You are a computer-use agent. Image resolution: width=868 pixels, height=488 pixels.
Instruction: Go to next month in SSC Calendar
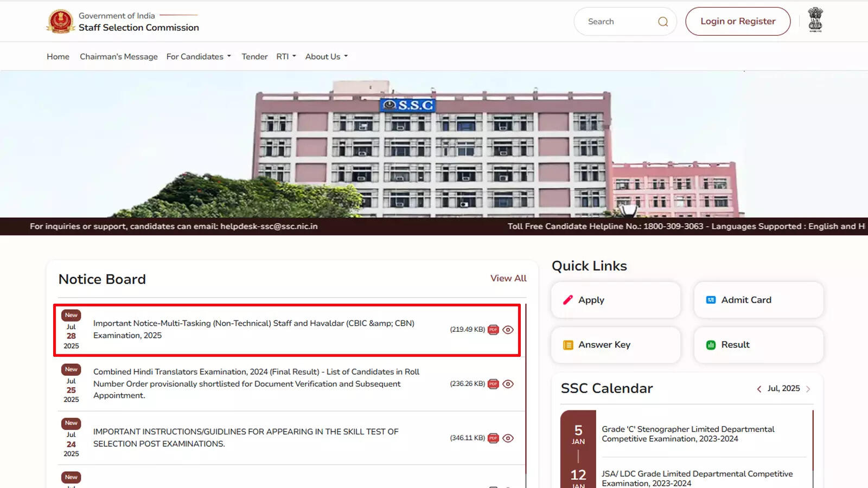808,389
